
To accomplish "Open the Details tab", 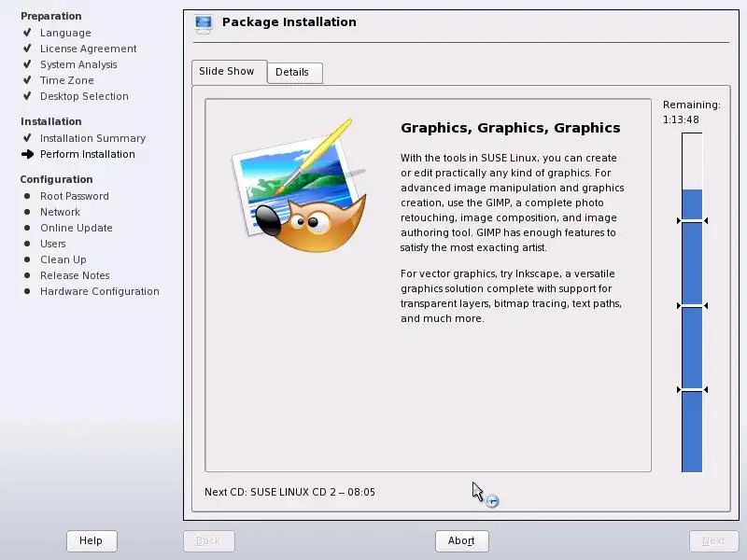I will click(294, 73).
